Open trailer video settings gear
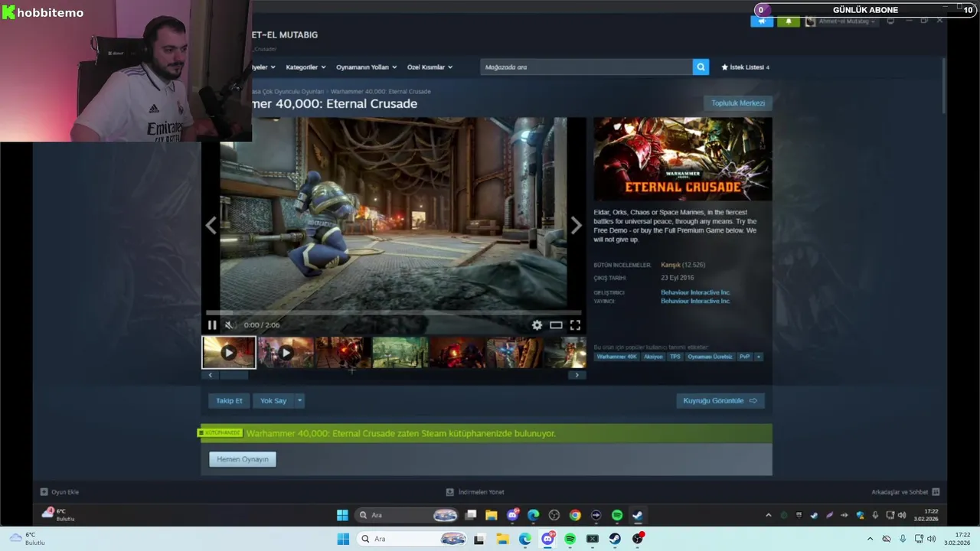Screen dimensions: 980x551 (x=537, y=325)
